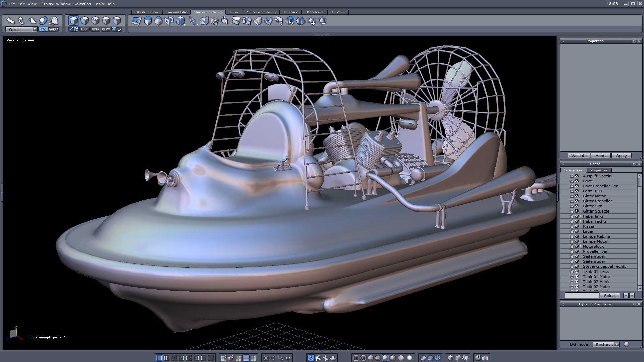Click the camera snapshot icon in bottom bar
This screenshot has width=644, height=362.
coord(485,358)
